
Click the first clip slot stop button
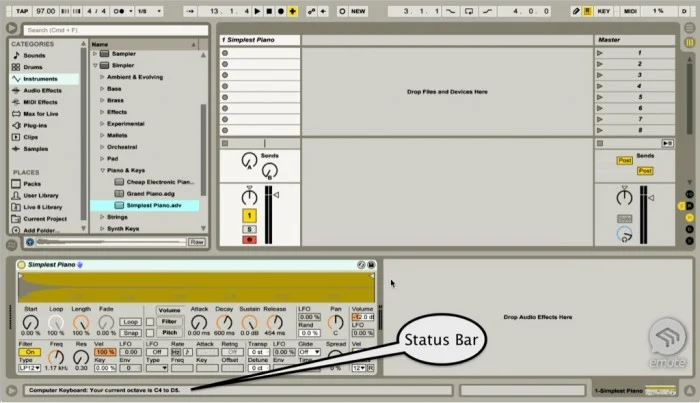225,53
